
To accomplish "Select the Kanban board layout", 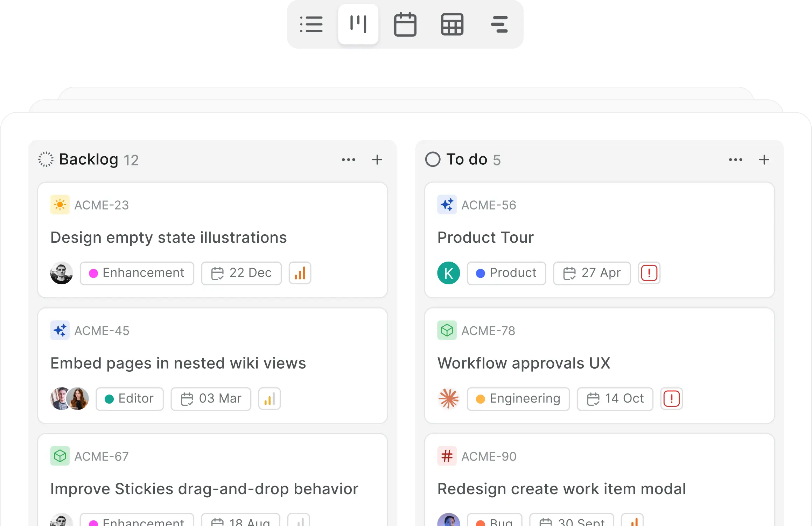I will click(x=358, y=24).
